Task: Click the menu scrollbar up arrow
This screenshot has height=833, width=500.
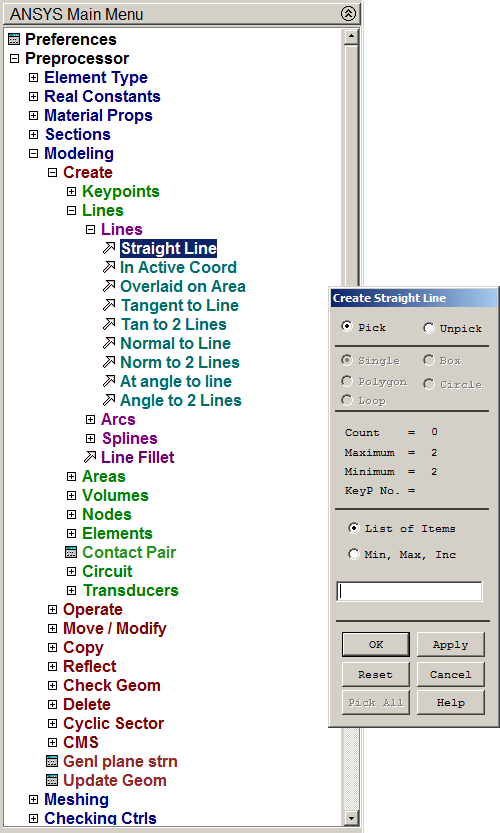Action: point(351,37)
